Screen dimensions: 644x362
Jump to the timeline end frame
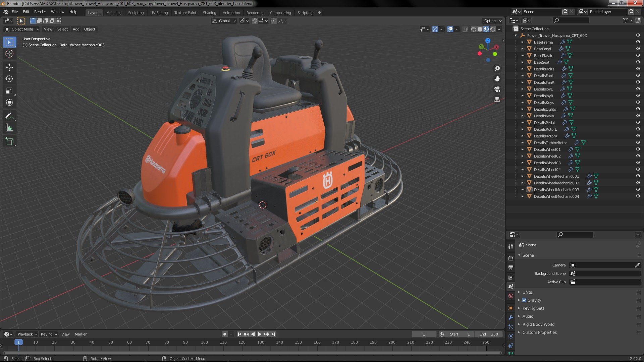click(273, 334)
